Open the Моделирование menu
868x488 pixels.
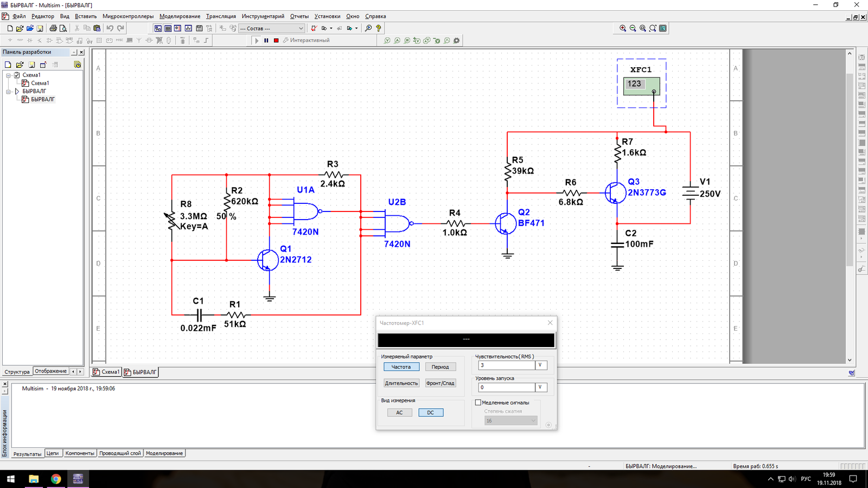coord(180,16)
